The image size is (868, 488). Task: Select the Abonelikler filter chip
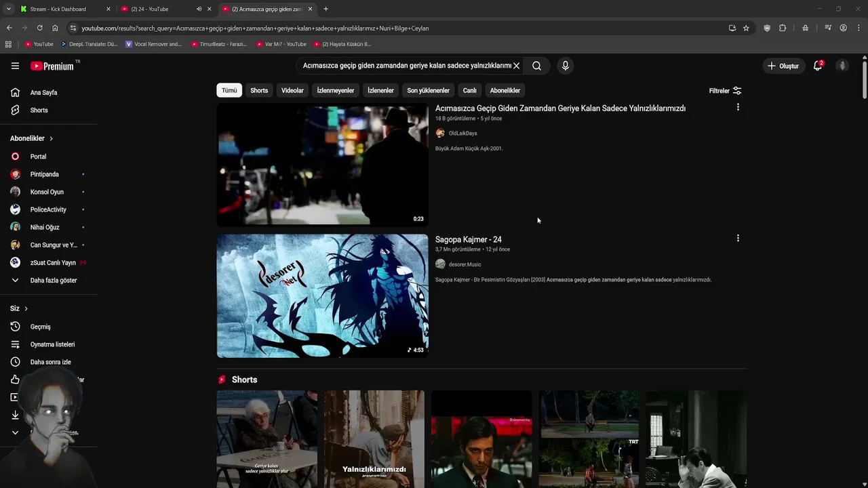pyautogui.click(x=505, y=90)
